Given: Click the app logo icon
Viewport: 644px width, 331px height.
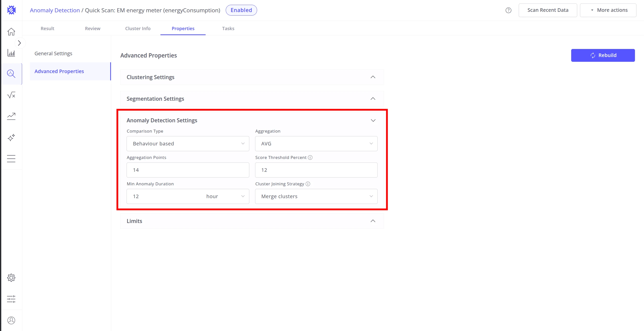Looking at the screenshot, I should [11, 10].
